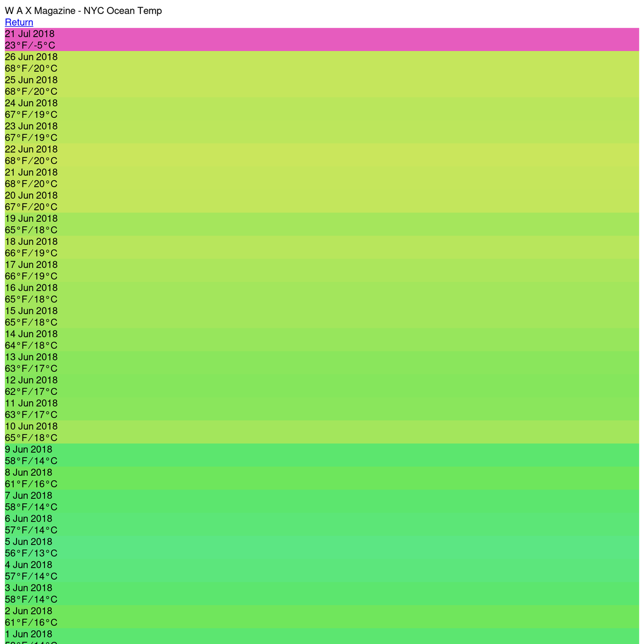Viewport: 644px width, 644px height.
Task: Select the date '11 Jun 2018'
Action: [31, 403]
